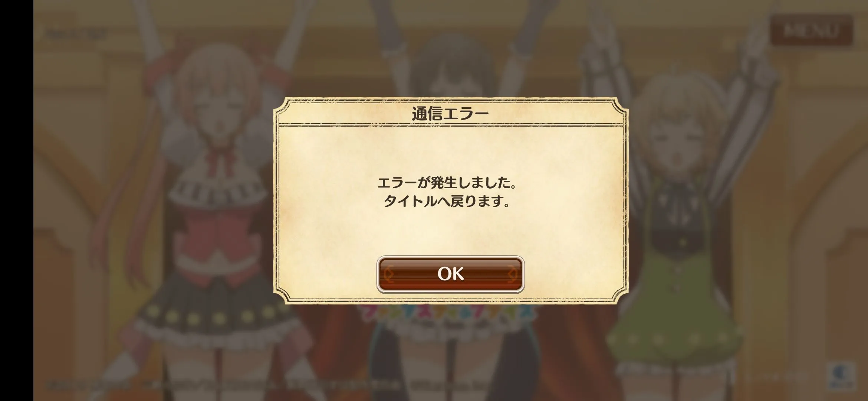Tap the blurred version text at top left

pos(75,34)
